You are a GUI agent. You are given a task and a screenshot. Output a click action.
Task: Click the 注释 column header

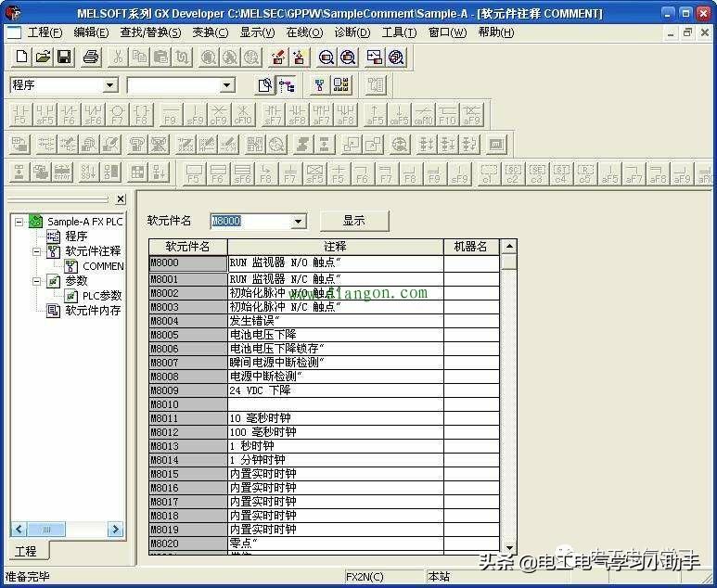[336, 247]
